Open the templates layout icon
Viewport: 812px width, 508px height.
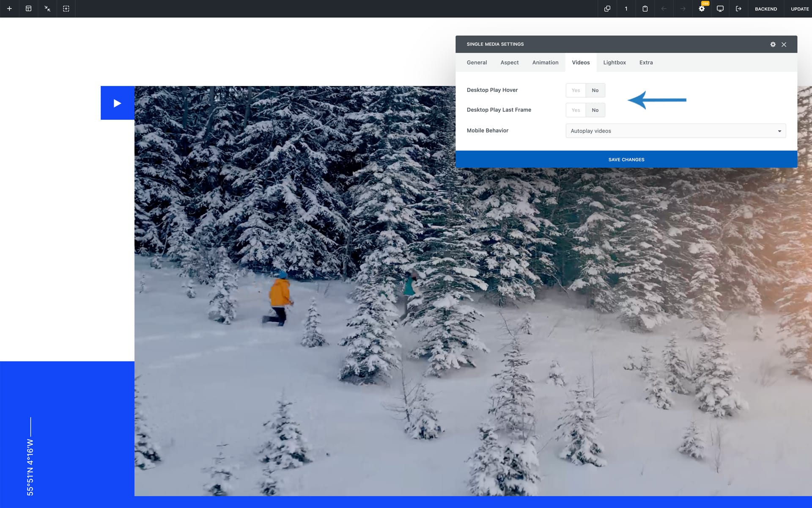(28, 8)
